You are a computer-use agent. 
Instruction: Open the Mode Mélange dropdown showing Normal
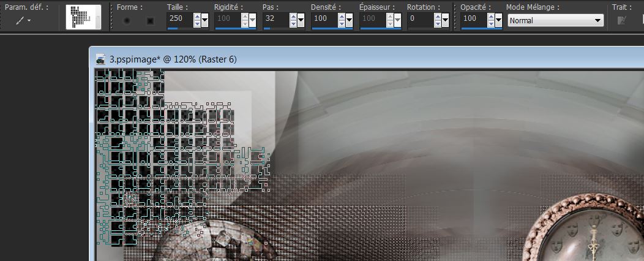[x=556, y=20]
